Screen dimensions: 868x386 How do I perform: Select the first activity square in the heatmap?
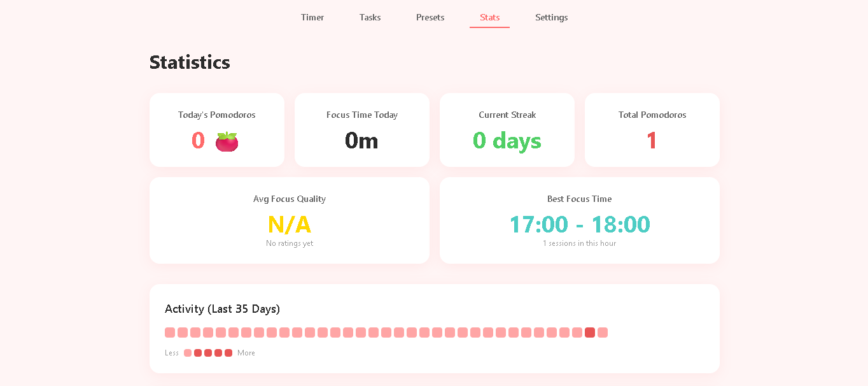coord(170,332)
